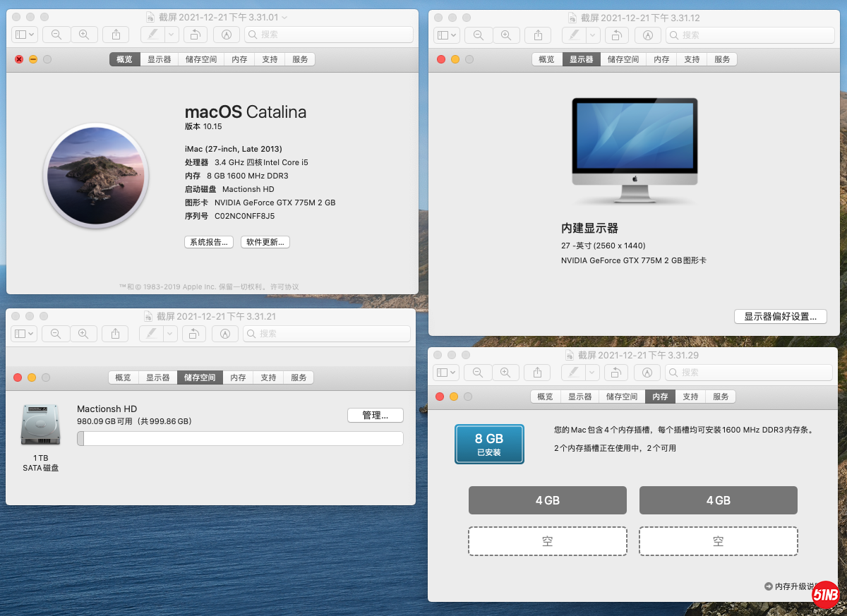The width and height of the screenshot is (847, 616).
Task: Click the 管理... button for Mactionsh HD
Action: click(375, 416)
